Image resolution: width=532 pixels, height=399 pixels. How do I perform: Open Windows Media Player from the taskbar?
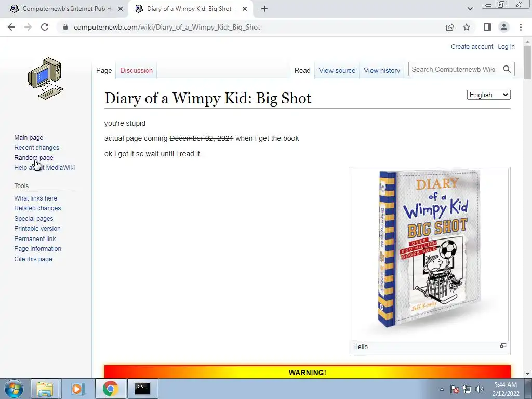coord(77,389)
